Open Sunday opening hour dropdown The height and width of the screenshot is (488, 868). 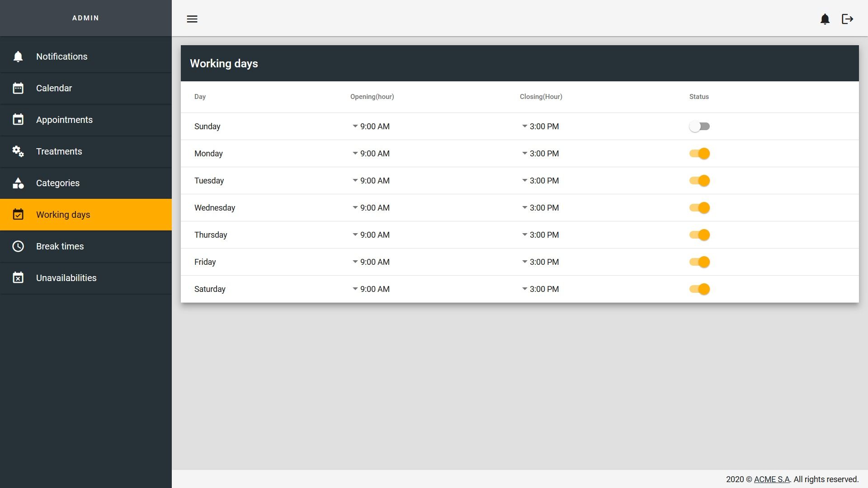coord(371,127)
